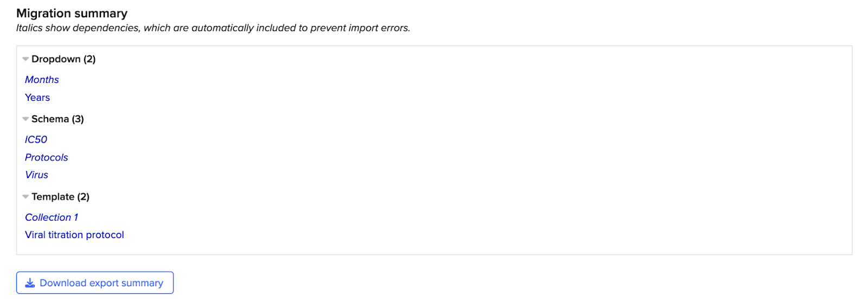Viewport: 868px width, 302px height.
Task: Open the Collection 1 template link
Action: pos(52,217)
